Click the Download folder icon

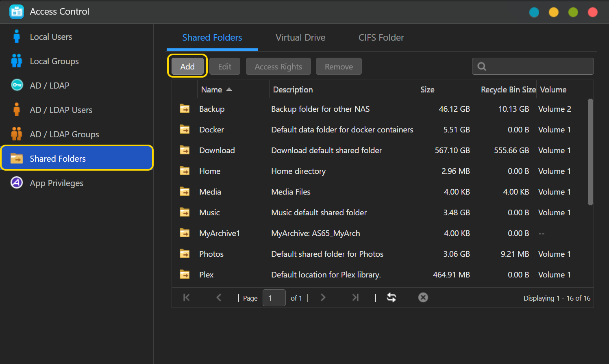tap(185, 150)
